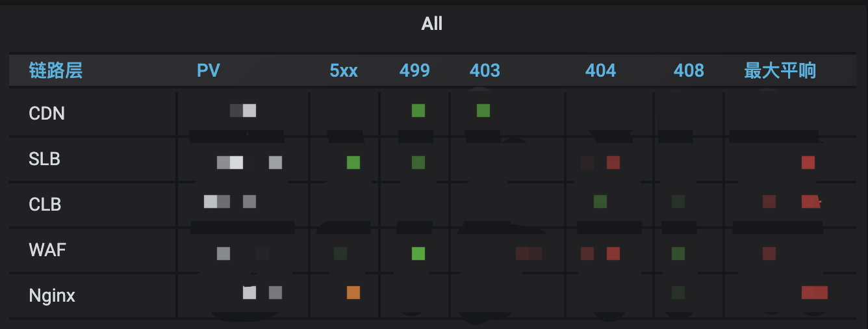Click the orange 5xx square in Nginx row
Image resolution: width=868 pixels, height=329 pixels.
point(353,293)
